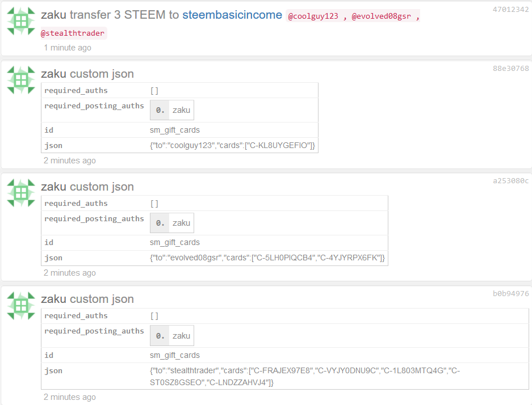The image size is (532, 405).
Task: Click the @stealthtrader memo mention
Action: 73,33
